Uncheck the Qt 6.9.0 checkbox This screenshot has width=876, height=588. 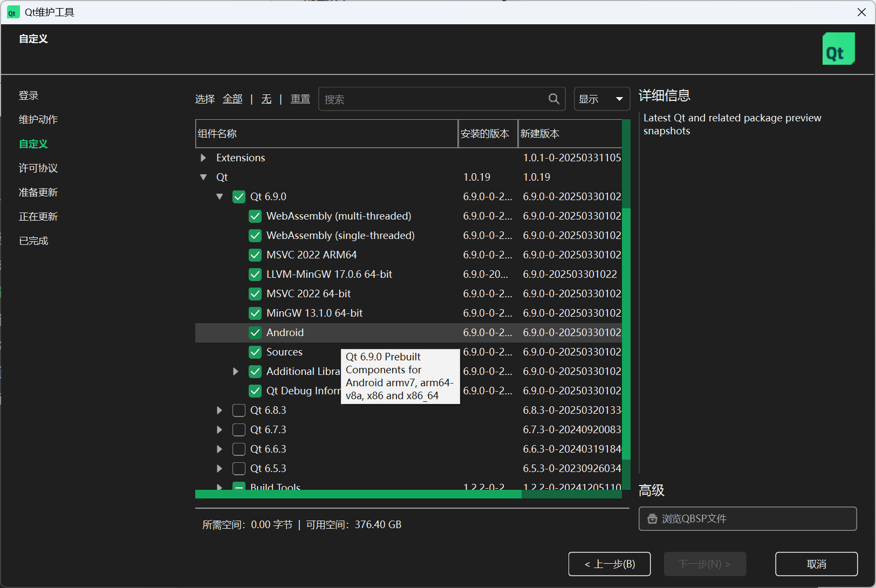(x=239, y=196)
